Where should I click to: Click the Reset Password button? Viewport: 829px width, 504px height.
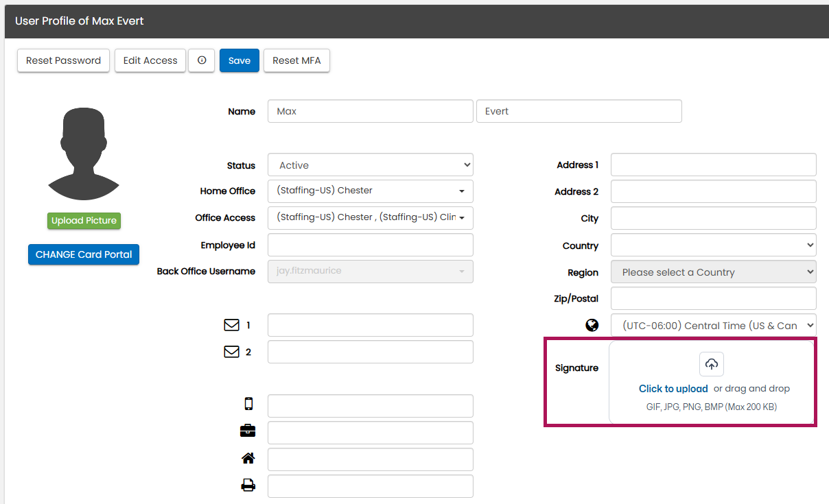point(63,60)
